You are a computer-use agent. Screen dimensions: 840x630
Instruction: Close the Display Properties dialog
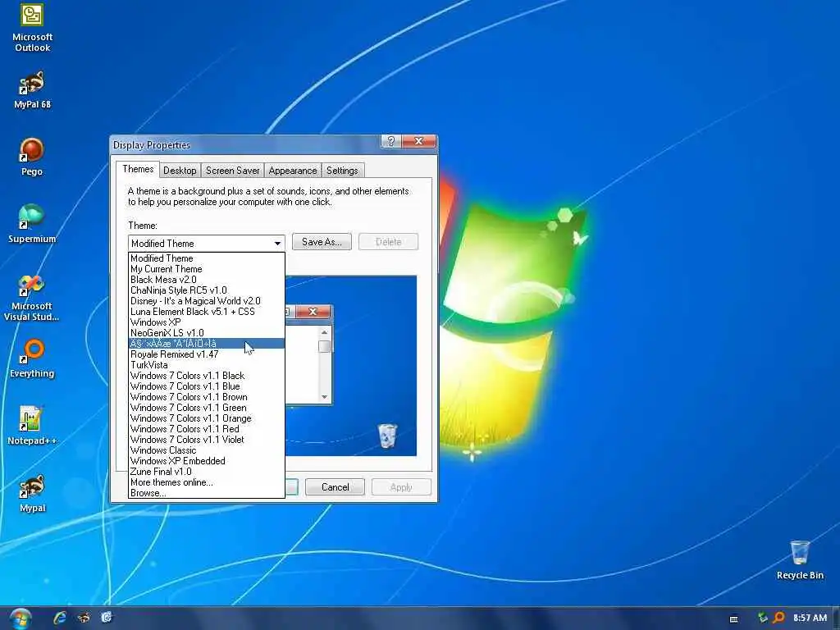pos(419,141)
